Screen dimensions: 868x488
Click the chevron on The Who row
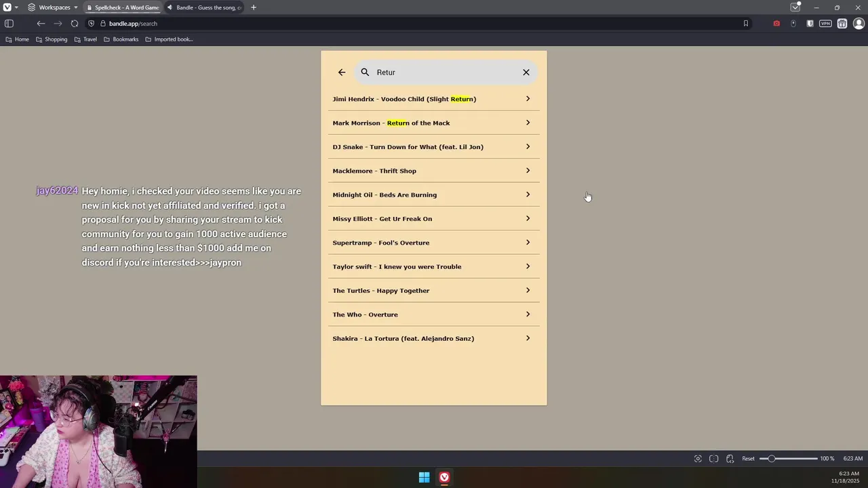coord(528,314)
